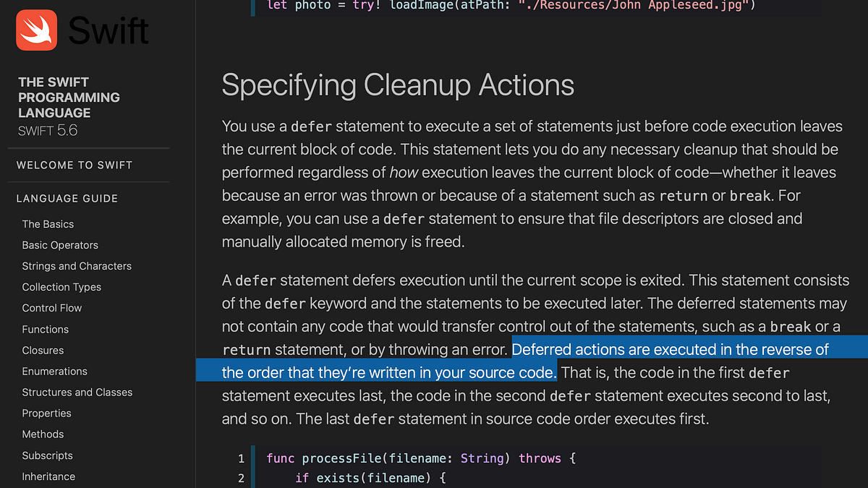
Task: Select the Language Guide section heading
Action: pyautogui.click(x=67, y=198)
